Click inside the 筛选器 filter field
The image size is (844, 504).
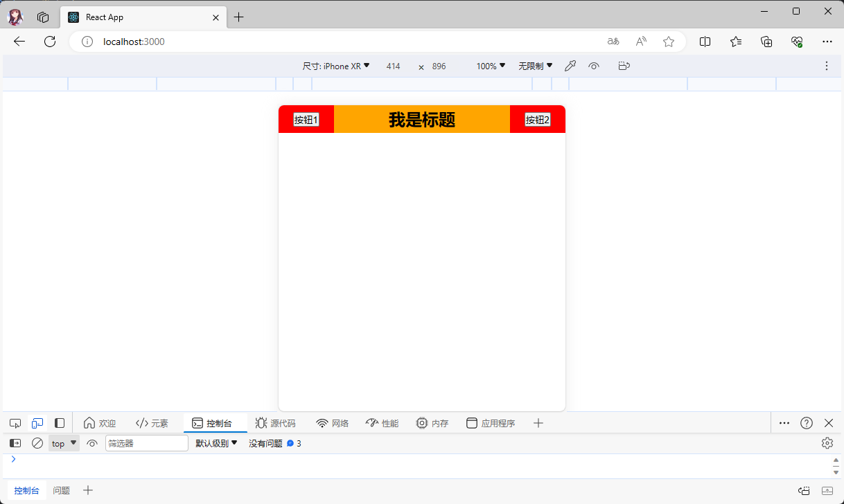[x=146, y=442]
